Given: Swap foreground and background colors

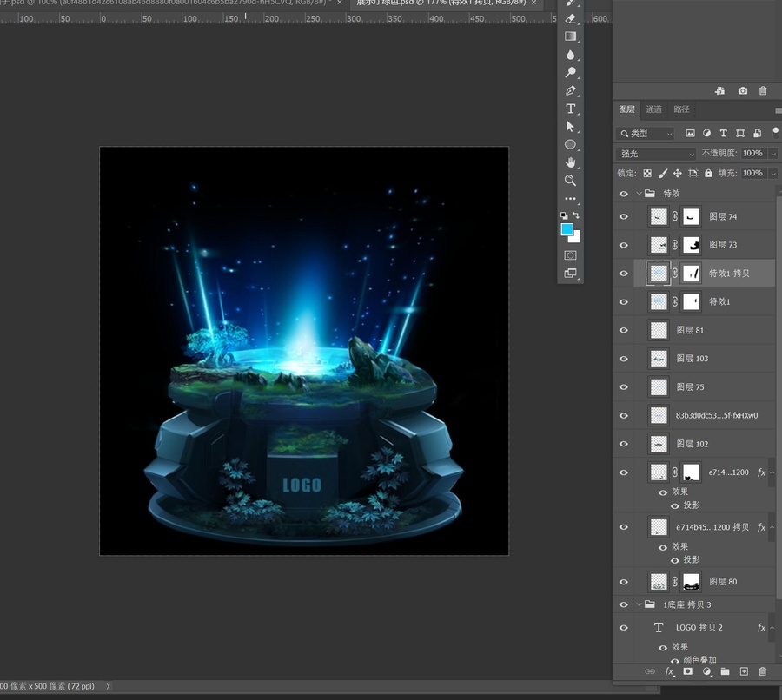Looking at the screenshot, I should pos(576,215).
